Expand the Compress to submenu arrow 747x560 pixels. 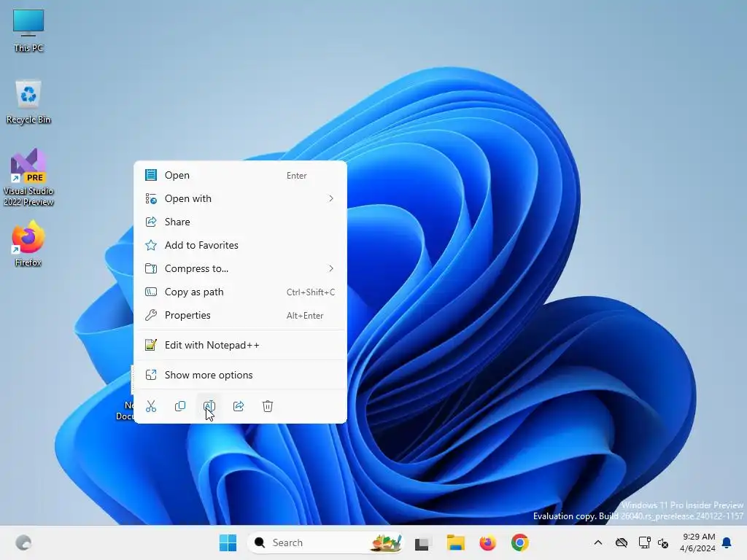[x=331, y=268]
